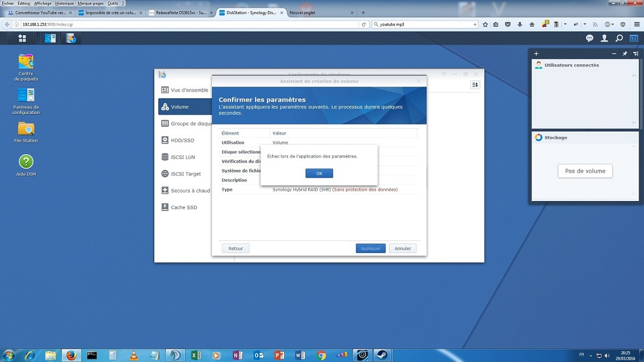Open Centre de paquets desktop icon

click(26, 61)
